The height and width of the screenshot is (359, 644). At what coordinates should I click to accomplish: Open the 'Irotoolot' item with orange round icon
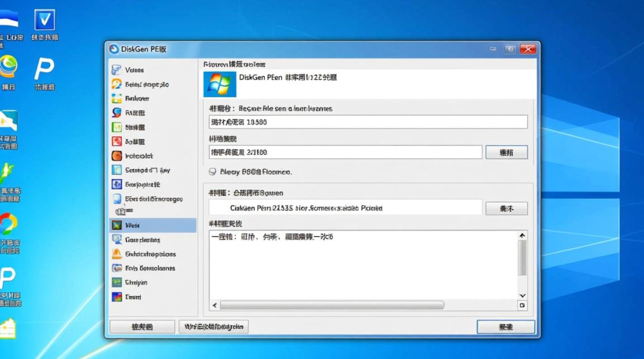(153, 156)
